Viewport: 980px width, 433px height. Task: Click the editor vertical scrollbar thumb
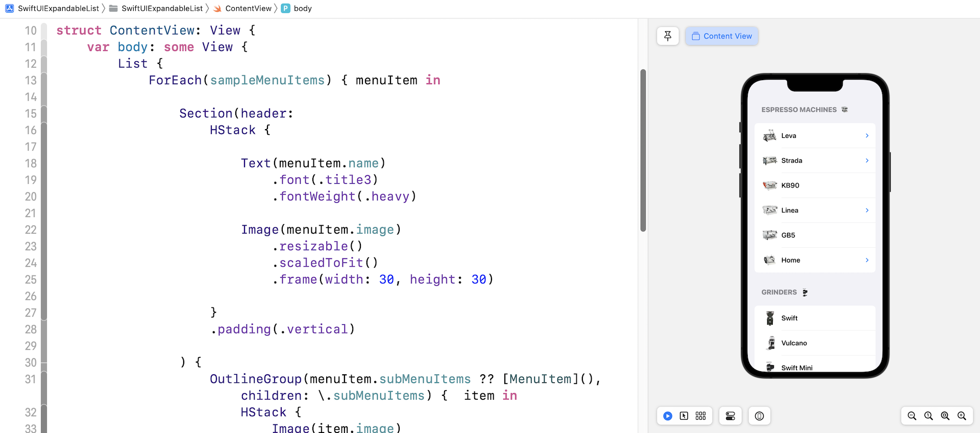[x=643, y=150]
